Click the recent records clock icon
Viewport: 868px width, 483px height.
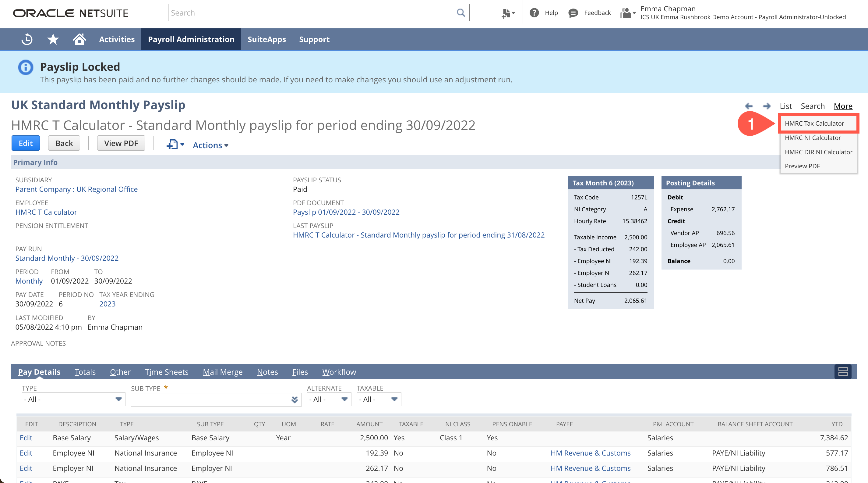point(26,39)
